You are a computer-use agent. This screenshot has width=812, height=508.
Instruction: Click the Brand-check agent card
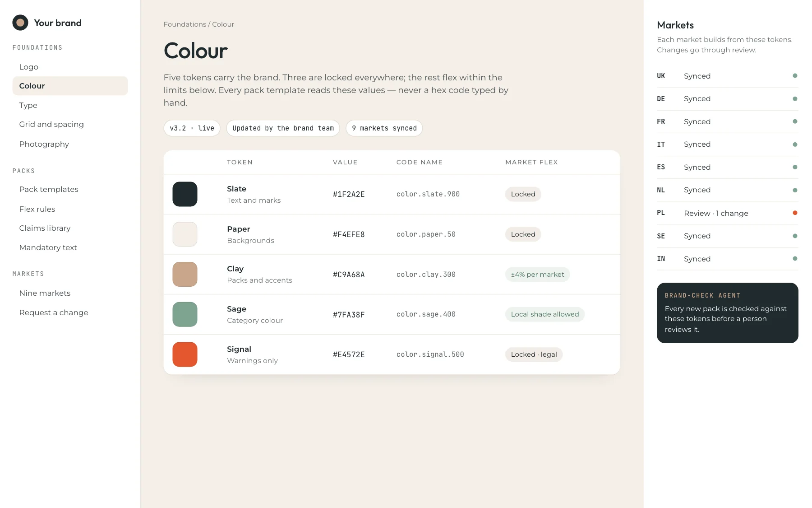click(x=727, y=313)
